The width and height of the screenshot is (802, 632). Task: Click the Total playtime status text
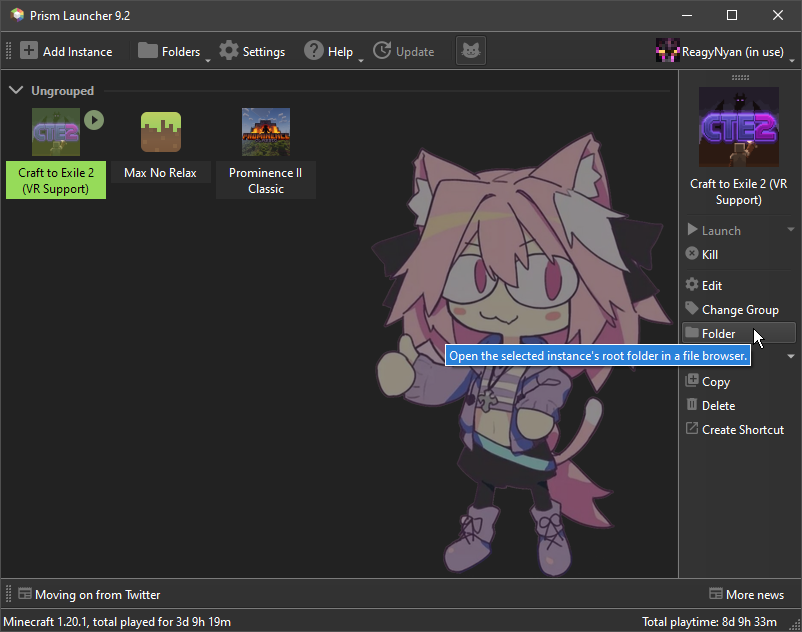point(709,622)
